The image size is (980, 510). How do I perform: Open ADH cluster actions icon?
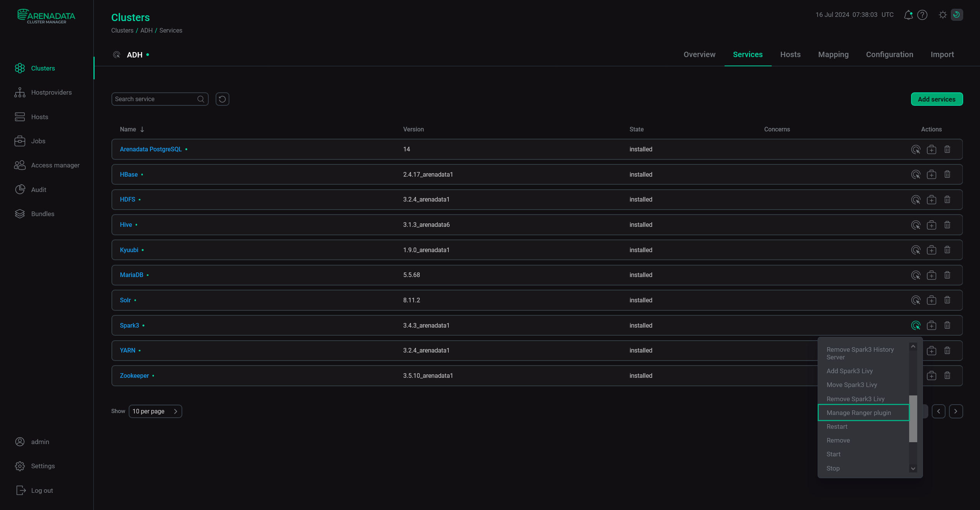point(117,55)
